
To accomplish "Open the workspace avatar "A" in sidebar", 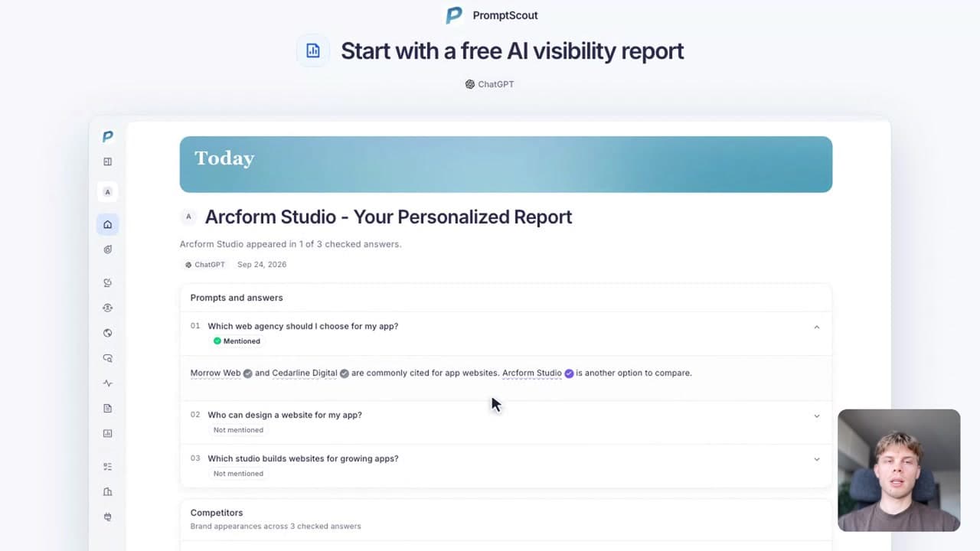I will pyautogui.click(x=107, y=192).
